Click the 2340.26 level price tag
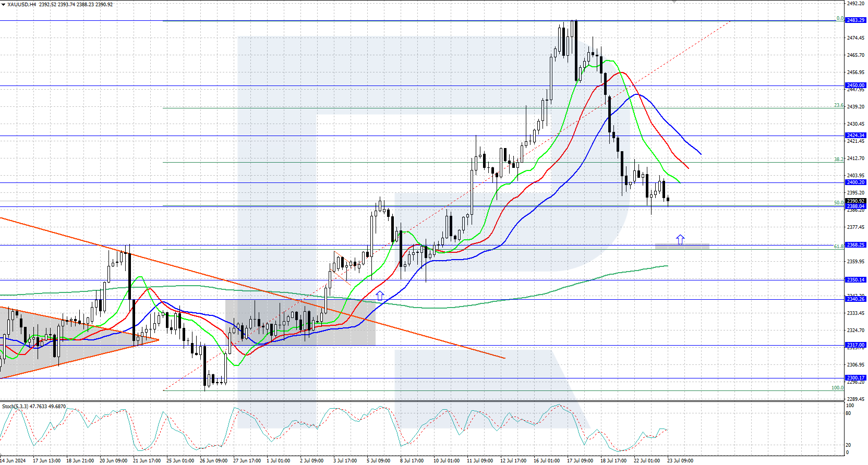Screen dimensions: 868x465 pos(855,299)
